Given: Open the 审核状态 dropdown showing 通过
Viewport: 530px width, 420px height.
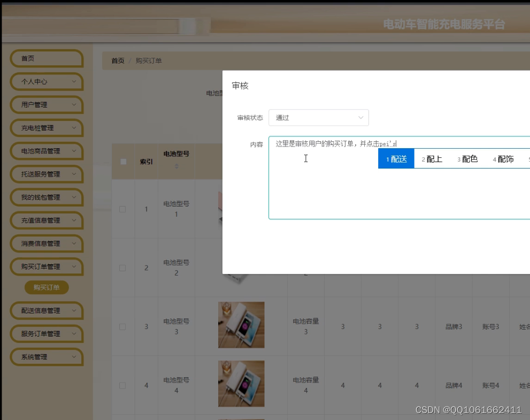Looking at the screenshot, I should [318, 117].
